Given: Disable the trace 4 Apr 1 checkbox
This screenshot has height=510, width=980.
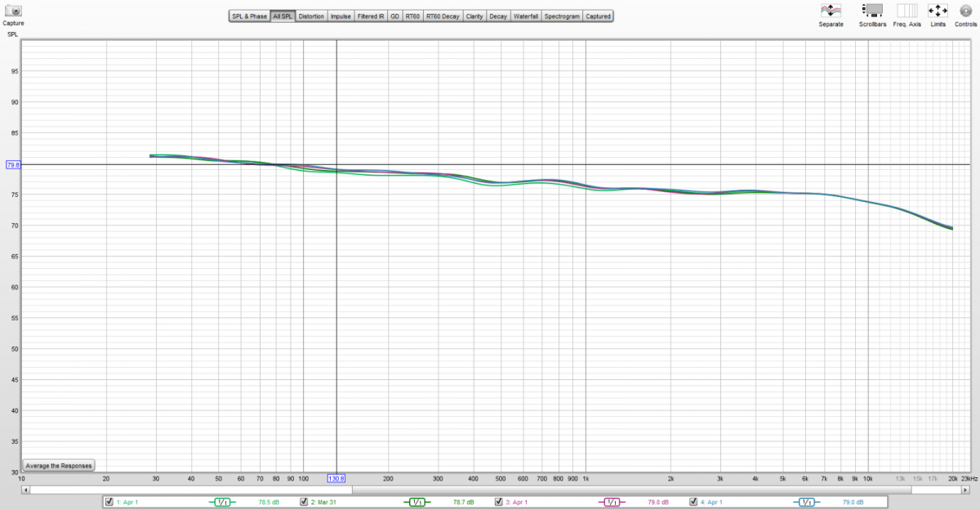Looking at the screenshot, I should coord(693,502).
